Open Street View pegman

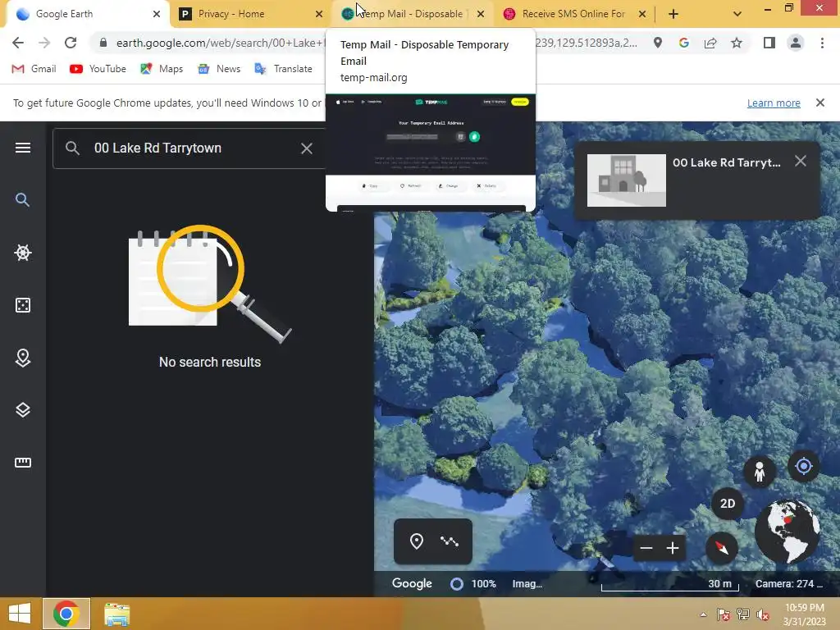pos(759,472)
